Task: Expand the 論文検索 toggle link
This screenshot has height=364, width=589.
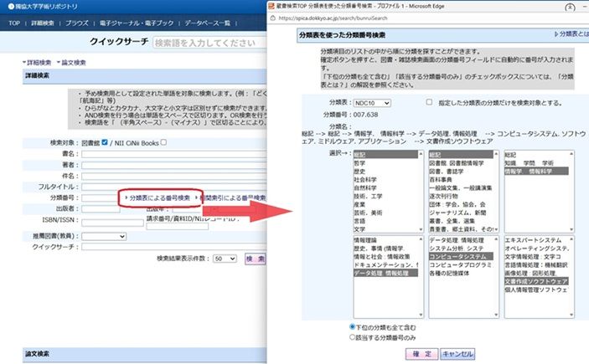Action: pos(71,62)
